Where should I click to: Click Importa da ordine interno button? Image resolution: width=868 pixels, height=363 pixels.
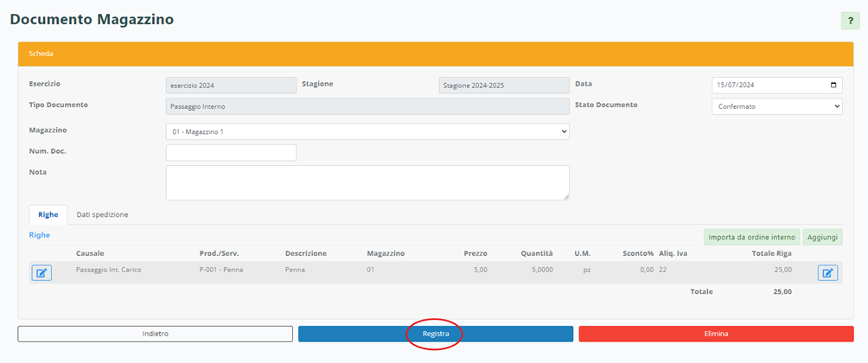pyautogui.click(x=750, y=237)
